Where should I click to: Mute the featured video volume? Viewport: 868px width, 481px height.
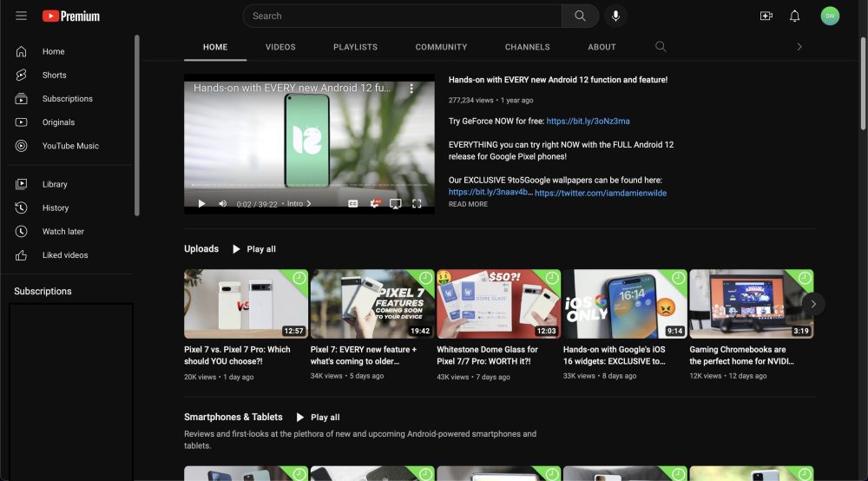tap(222, 203)
